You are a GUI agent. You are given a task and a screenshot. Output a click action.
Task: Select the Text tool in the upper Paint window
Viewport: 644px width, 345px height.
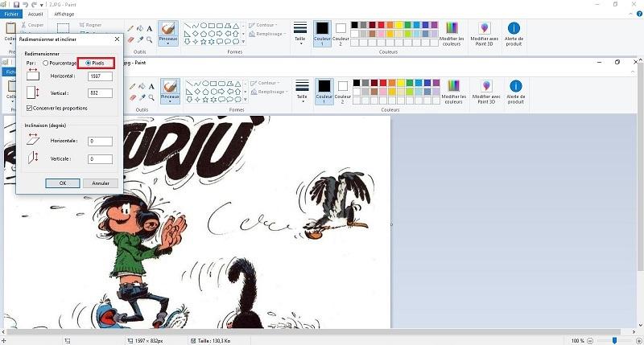149,28
